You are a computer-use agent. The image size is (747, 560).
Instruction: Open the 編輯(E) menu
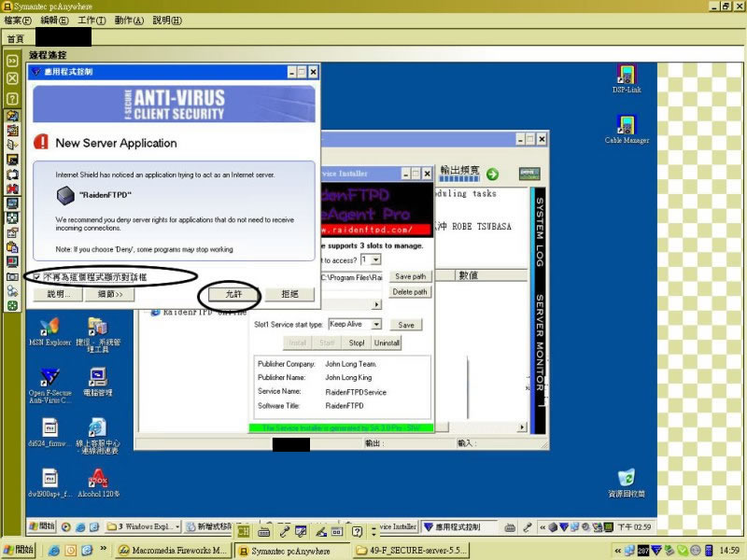click(x=54, y=21)
